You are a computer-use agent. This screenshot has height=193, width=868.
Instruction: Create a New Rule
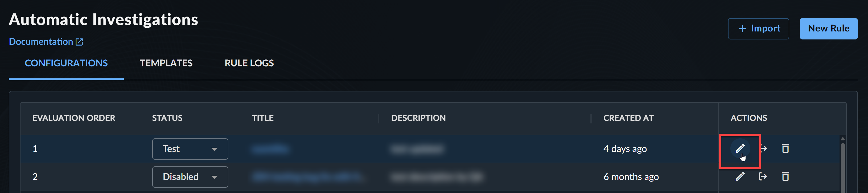pyautogui.click(x=828, y=29)
